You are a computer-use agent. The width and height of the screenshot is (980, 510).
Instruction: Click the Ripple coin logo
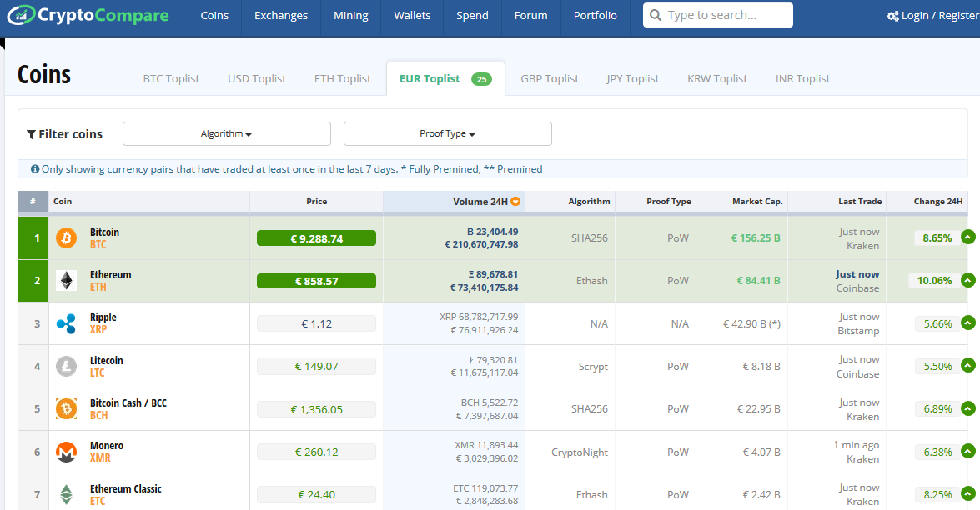(x=66, y=323)
